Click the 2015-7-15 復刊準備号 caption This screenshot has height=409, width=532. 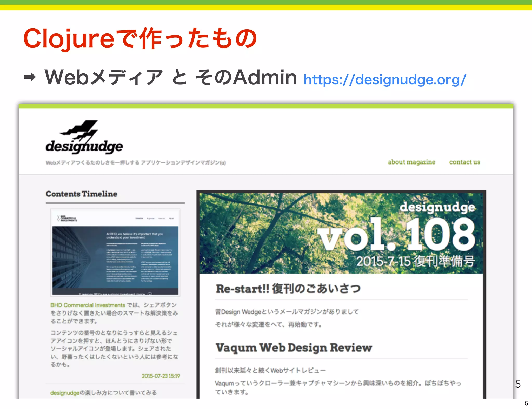pyautogui.click(x=415, y=261)
